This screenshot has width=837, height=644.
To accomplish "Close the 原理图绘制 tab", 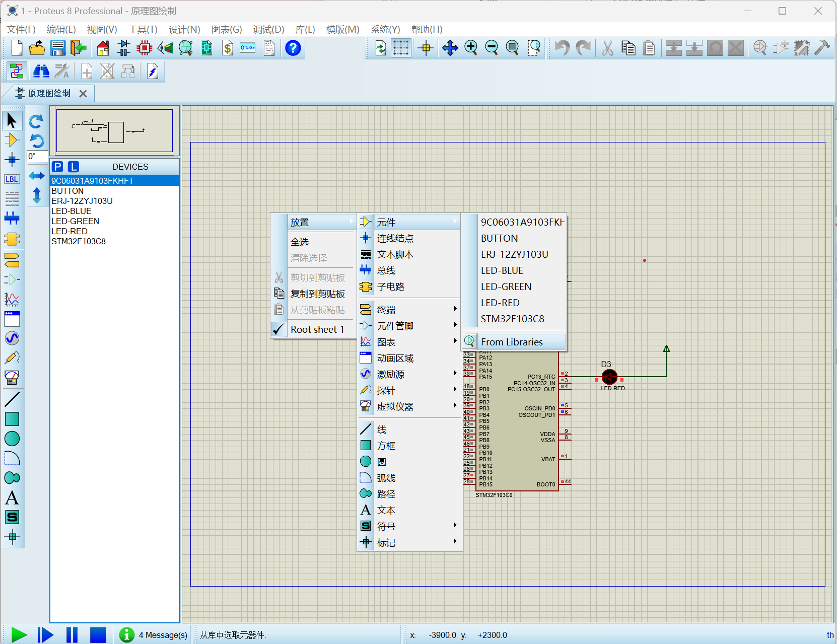I will (x=83, y=94).
